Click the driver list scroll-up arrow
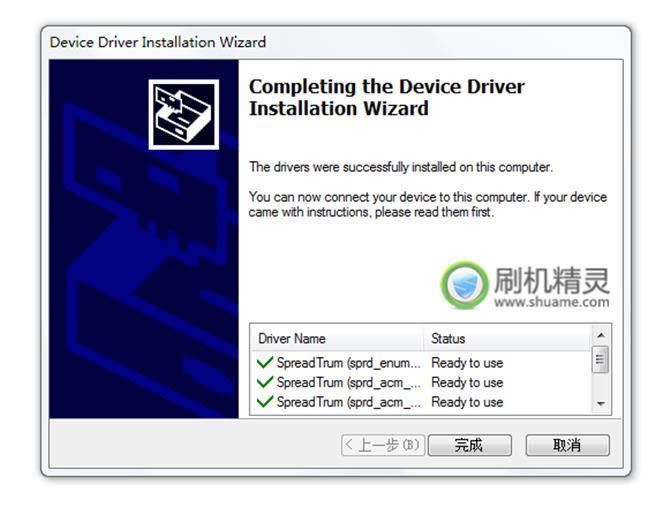Image resolution: width=670 pixels, height=507 pixels. pyautogui.click(x=601, y=336)
